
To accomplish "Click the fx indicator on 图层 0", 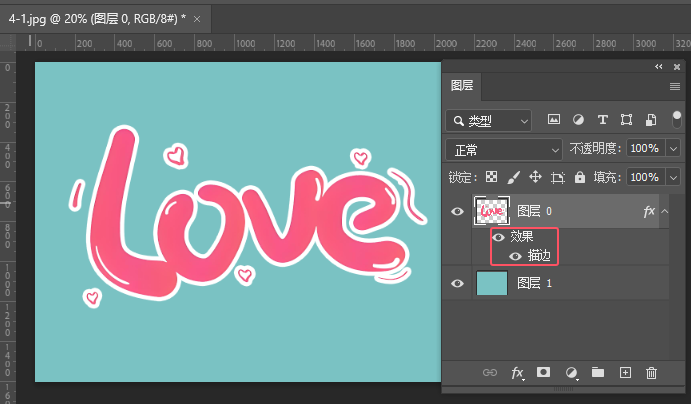I will point(649,211).
